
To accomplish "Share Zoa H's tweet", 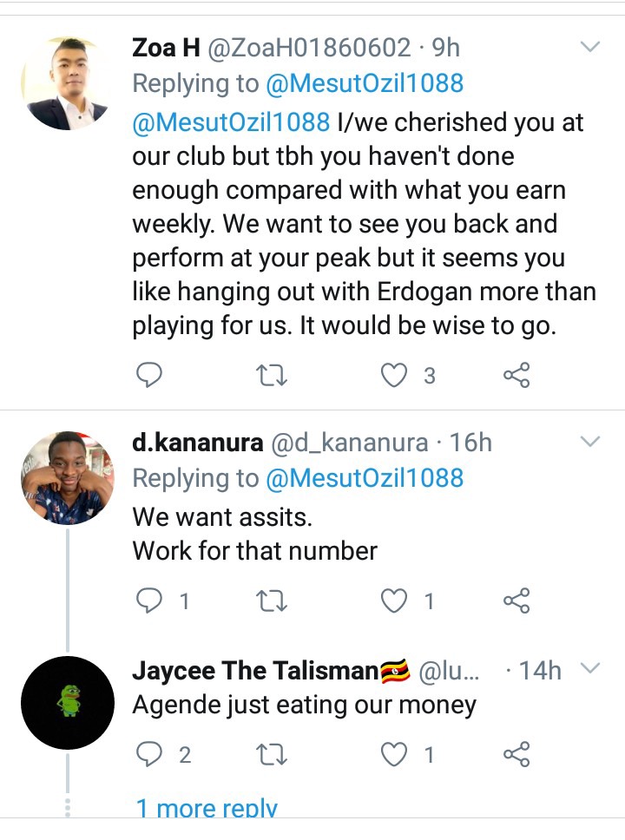I will [516, 375].
